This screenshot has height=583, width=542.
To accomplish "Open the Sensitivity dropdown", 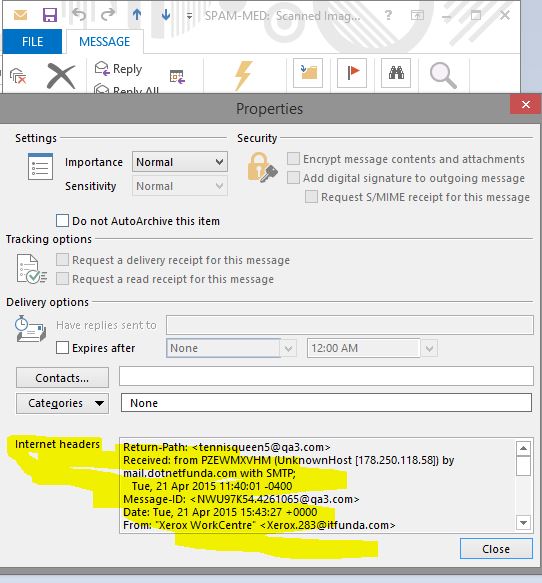I will coord(180,186).
